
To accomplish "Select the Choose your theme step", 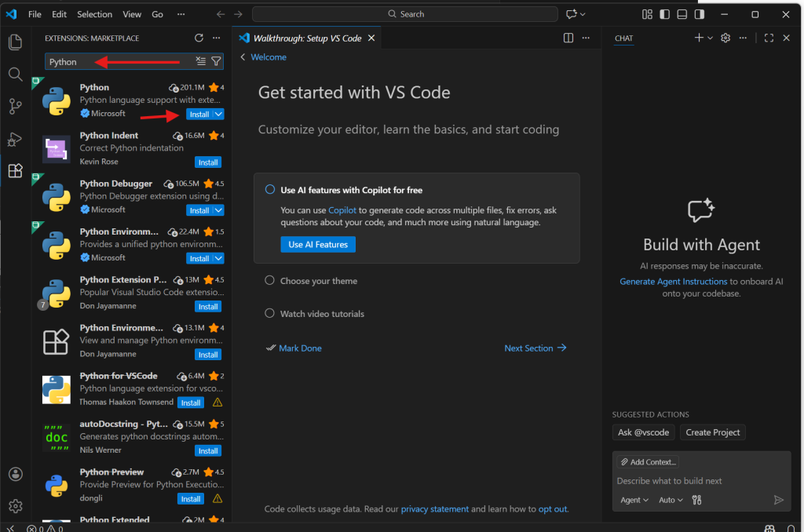I will point(318,281).
